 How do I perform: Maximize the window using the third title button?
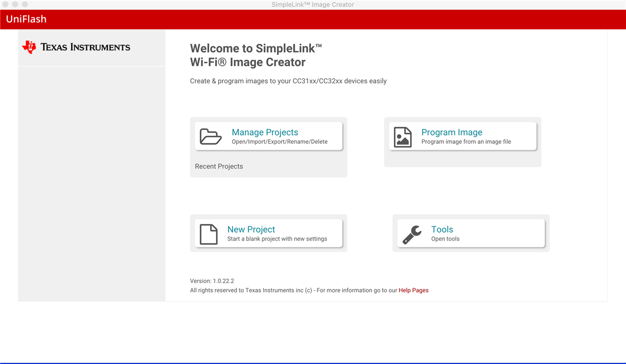point(25,5)
